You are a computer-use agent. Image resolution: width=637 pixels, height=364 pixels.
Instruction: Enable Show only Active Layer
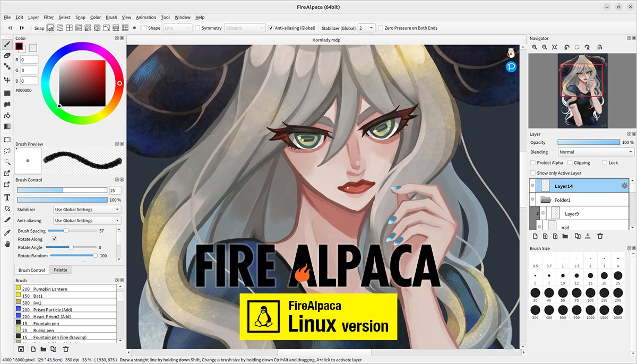coord(533,173)
